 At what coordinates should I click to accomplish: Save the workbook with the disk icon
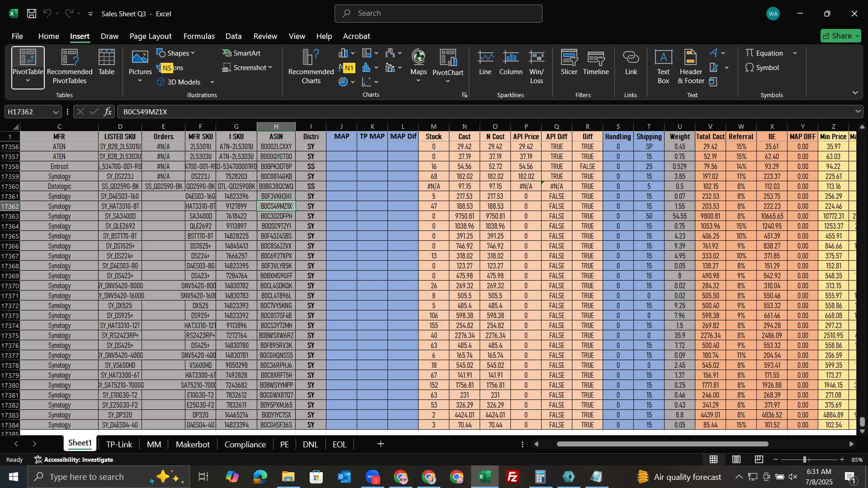click(x=32, y=14)
